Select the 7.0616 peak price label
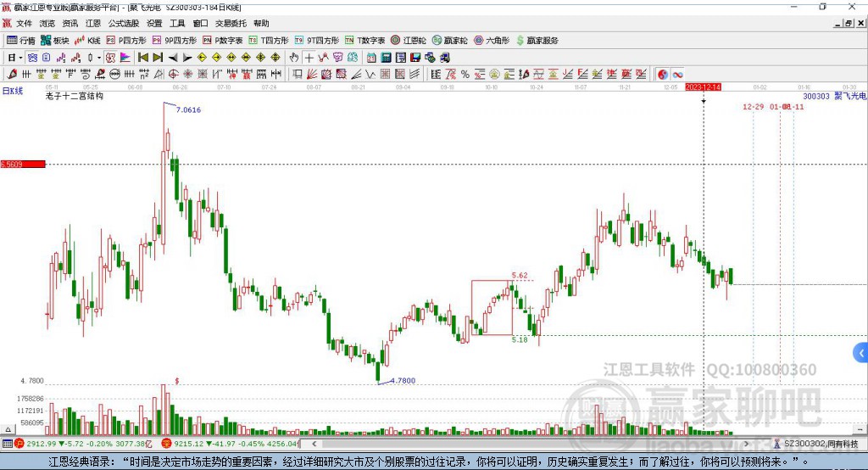The image size is (868, 470). click(188, 109)
